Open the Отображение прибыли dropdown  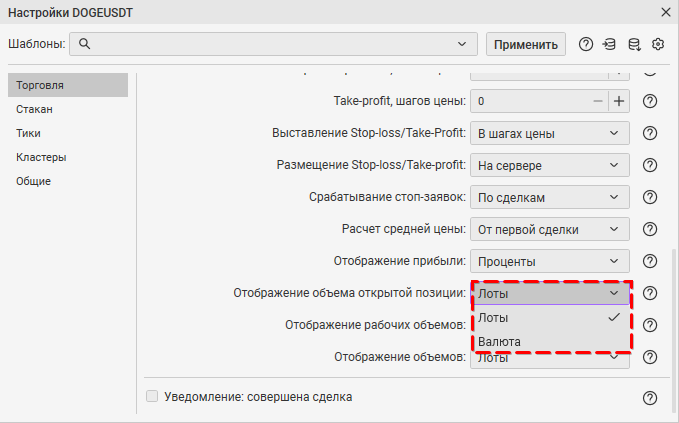pos(550,261)
